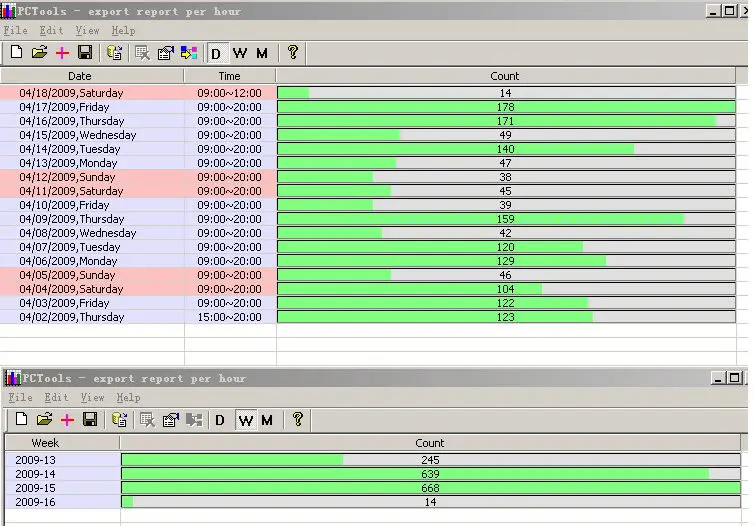Open properties icon in bottom window toolbar
Viewport: 755px width, 526px height.
170,420
